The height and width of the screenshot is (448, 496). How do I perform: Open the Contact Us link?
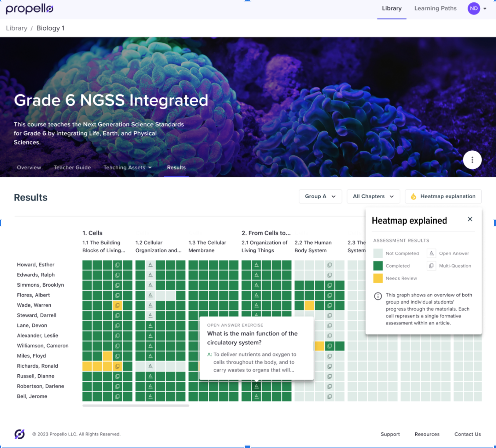click(x=467, y=434)
